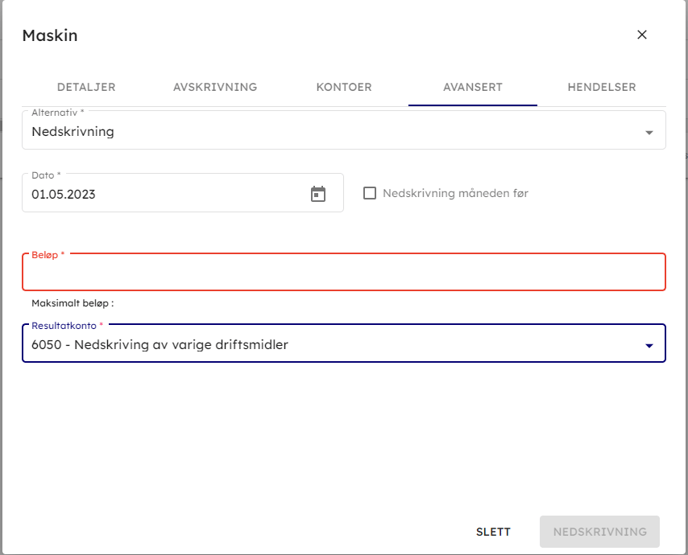Open the Avskrivning tab
The image size is (688, 555).
click(215, 87)
